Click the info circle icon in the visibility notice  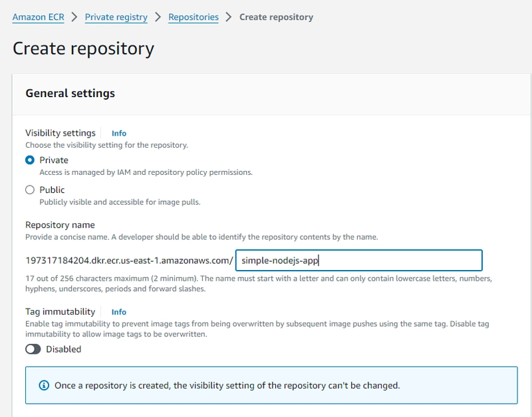click(44, 386)
